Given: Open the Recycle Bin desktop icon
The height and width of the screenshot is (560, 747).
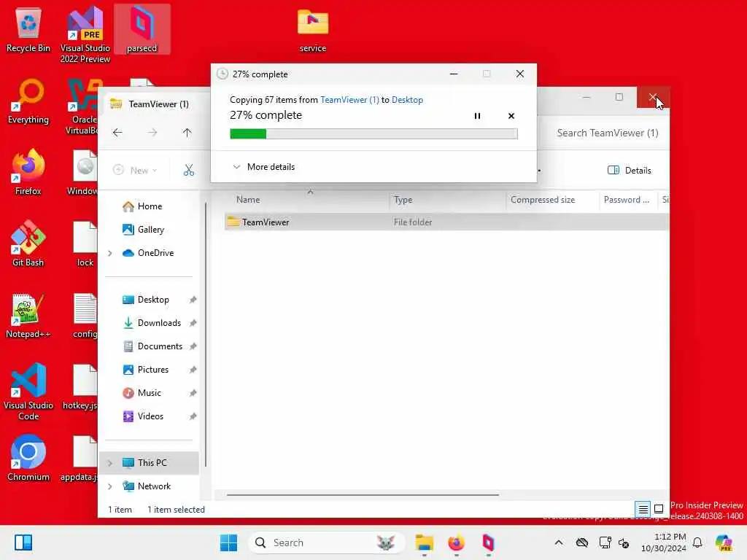Looking at the screenshot, I should click(x=28, y=31).
